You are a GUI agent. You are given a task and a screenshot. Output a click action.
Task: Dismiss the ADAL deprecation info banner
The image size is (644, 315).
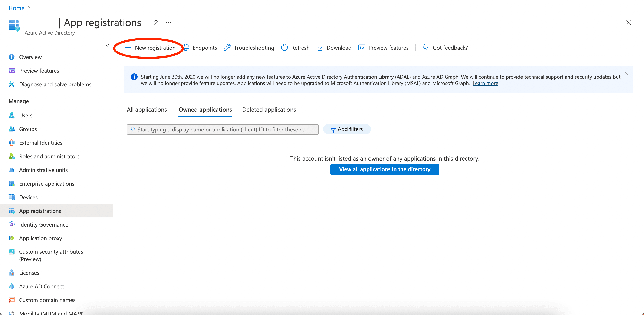626,73
